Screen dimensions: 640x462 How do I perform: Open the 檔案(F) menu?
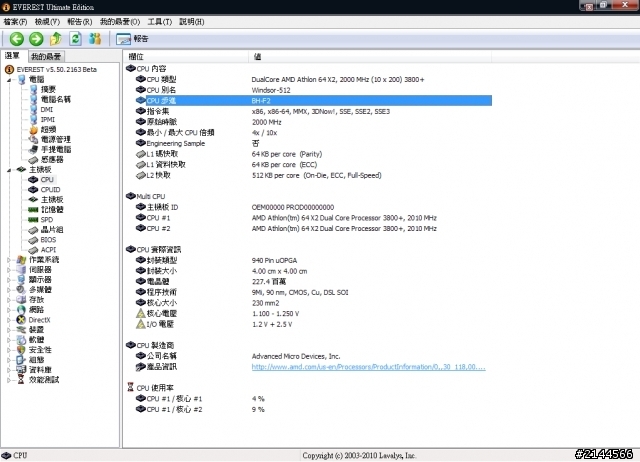coord(16,22)
